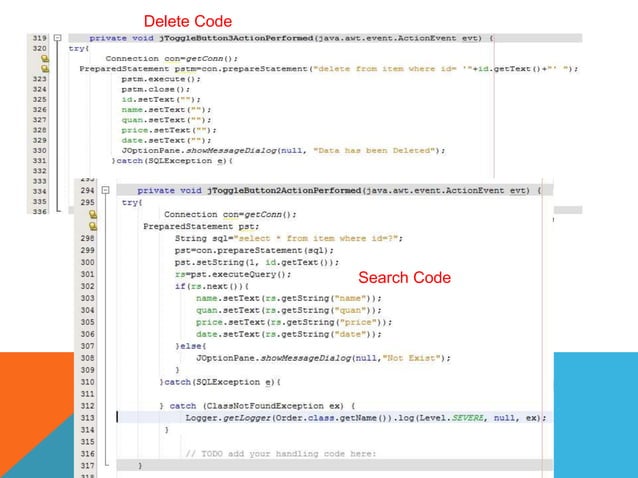Click the 'select * from item where id=?' string
The width and height of the screenshot is (638, 478).
click(315, 238)
